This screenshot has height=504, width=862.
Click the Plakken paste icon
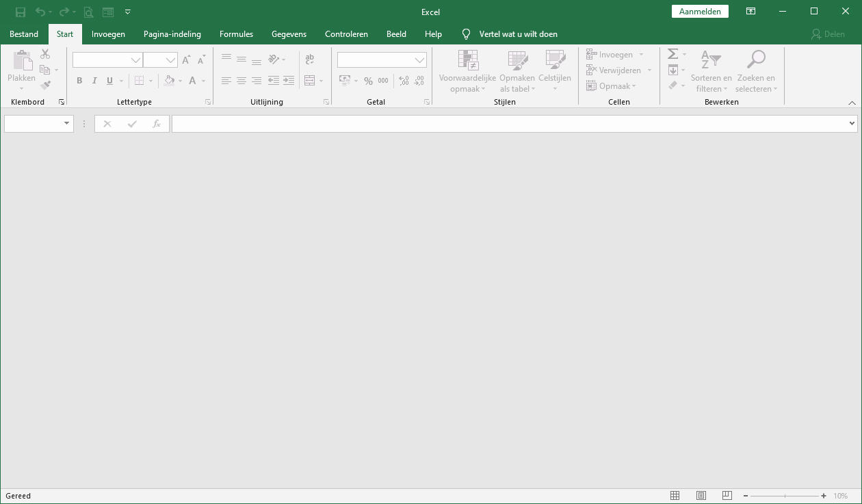pyautogui.click(x=21, y=62)
